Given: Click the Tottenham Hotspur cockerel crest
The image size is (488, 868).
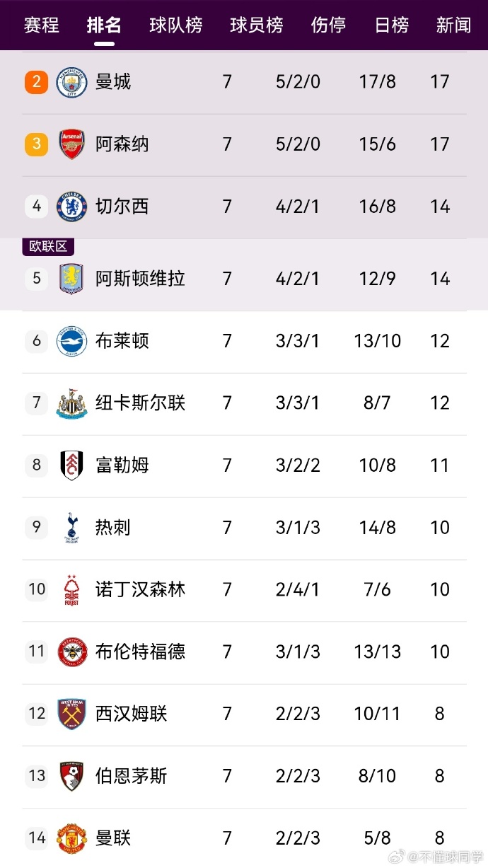Looking at the screenshot, I should [x=71, y=527].
